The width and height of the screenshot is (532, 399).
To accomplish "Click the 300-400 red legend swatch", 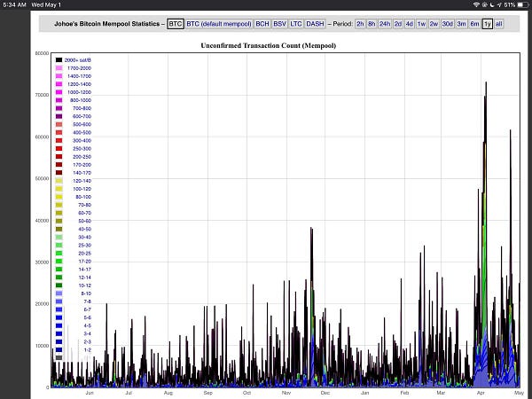I will pos(59,140).
